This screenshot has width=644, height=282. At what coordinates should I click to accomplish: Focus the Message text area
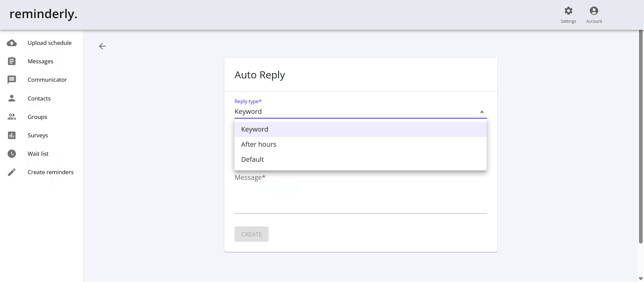(360, 193)
